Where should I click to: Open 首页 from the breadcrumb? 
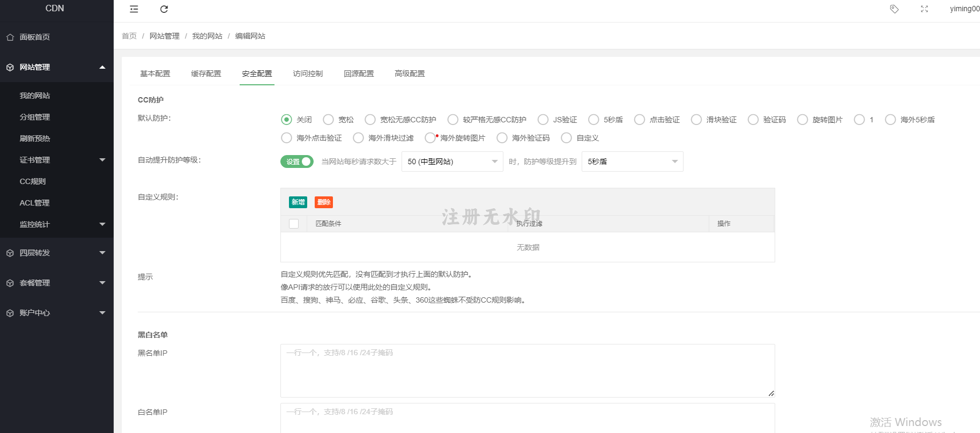pyautogui.click(x=129, y=36)
